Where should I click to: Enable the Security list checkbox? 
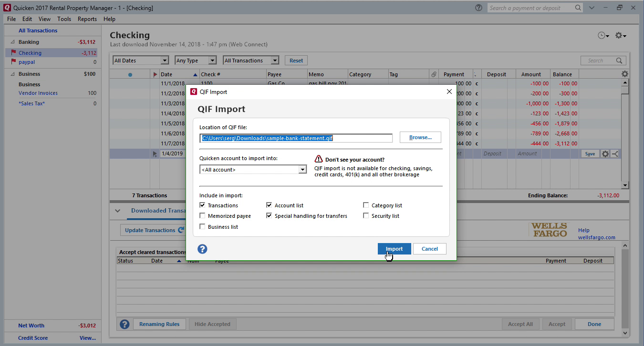366,216
